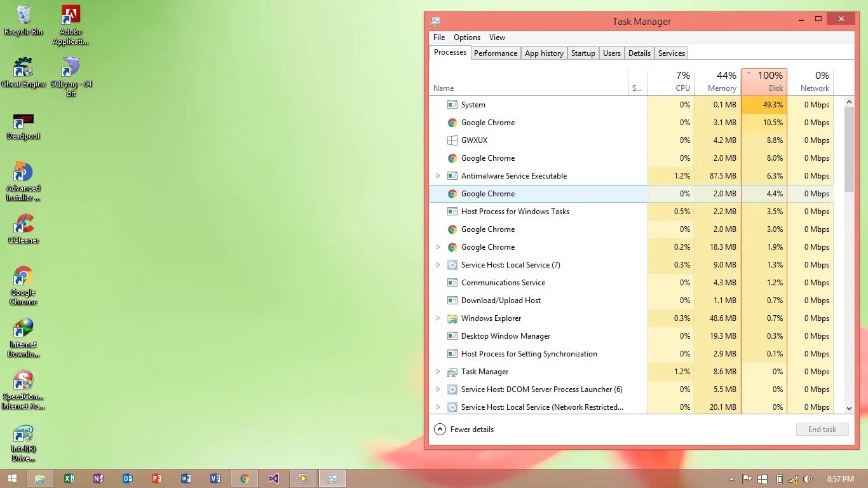Expand the Task Manager process row
This screenshot has width=868, height=488.
pos(438,372)
